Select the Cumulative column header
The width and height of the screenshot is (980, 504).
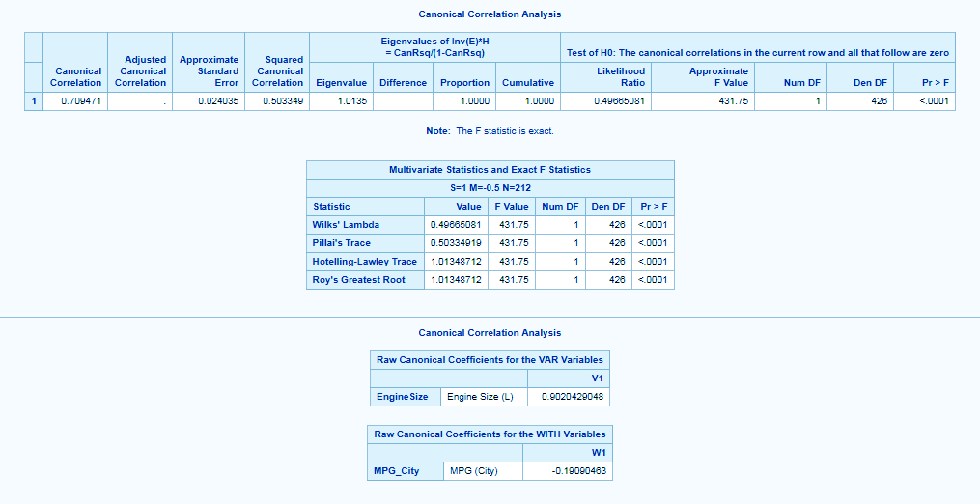tap(527, 82)
